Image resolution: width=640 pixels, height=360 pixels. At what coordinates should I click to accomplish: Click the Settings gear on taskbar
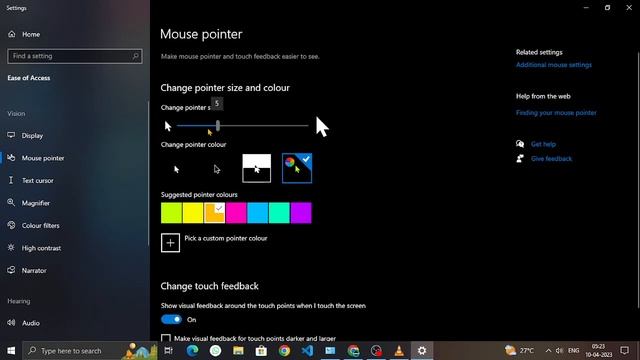(422, 351)
